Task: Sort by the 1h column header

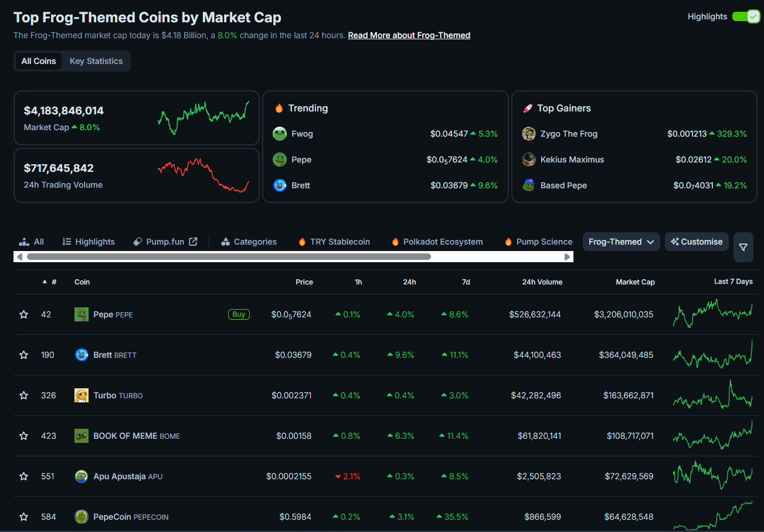Action: coord(358,282)
